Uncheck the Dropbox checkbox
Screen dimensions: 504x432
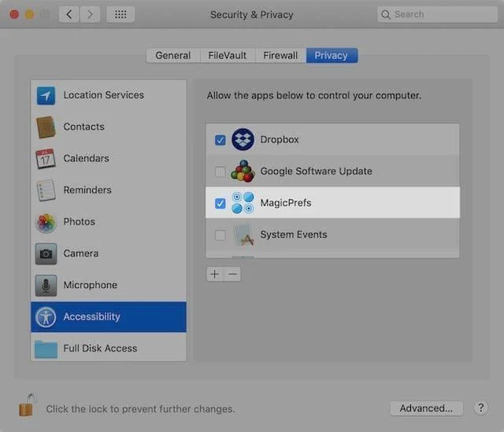pyautogui.click(x=220, y=140)
